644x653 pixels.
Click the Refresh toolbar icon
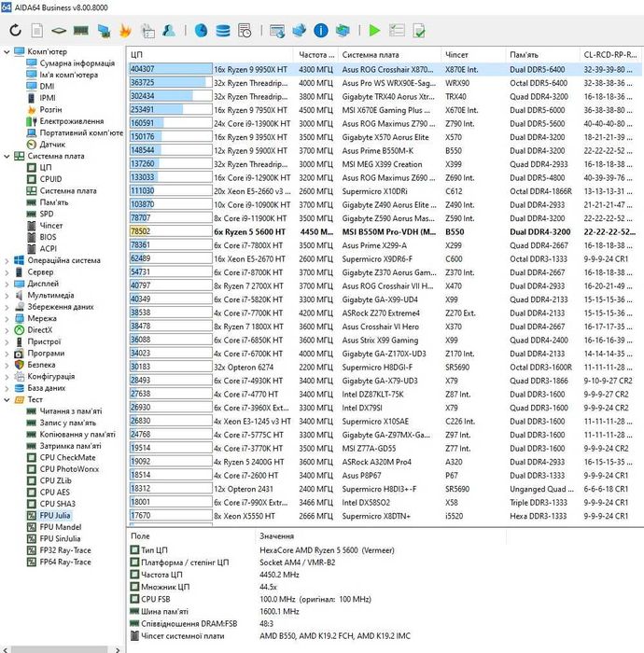pos(16,31)
